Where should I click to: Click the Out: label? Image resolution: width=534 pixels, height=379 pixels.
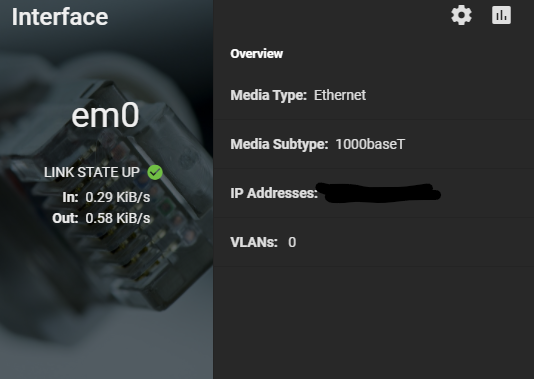pos(65,218)
